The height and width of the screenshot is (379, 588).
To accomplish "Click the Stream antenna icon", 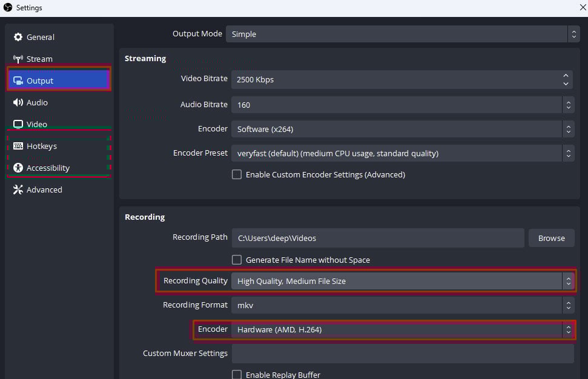I will 18,59.
